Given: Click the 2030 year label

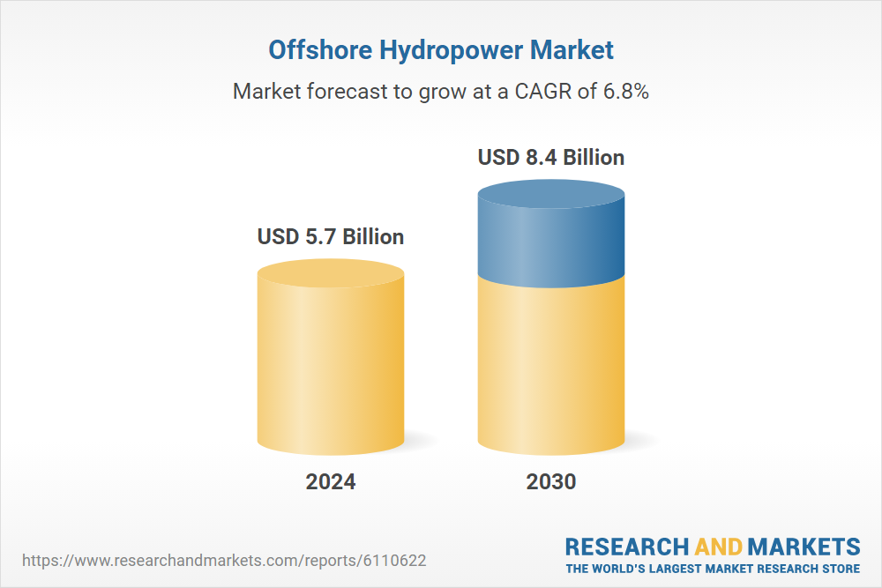Looking at the screenshot, I should coord(551,482).
